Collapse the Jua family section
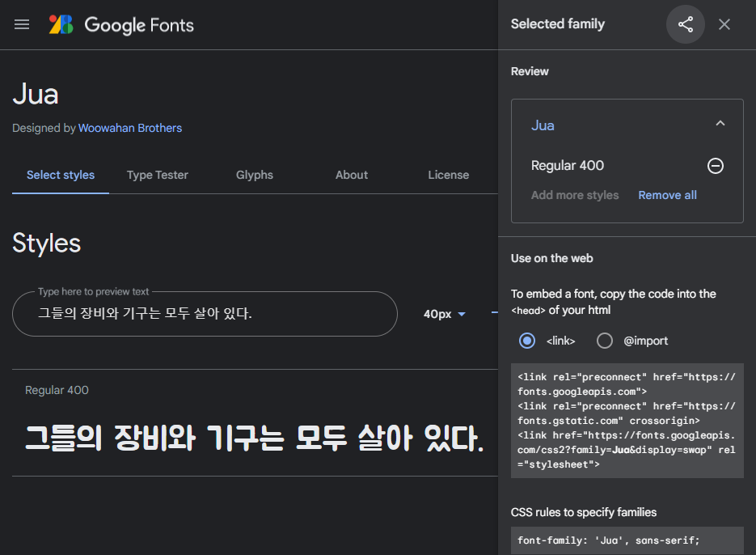 720,124
